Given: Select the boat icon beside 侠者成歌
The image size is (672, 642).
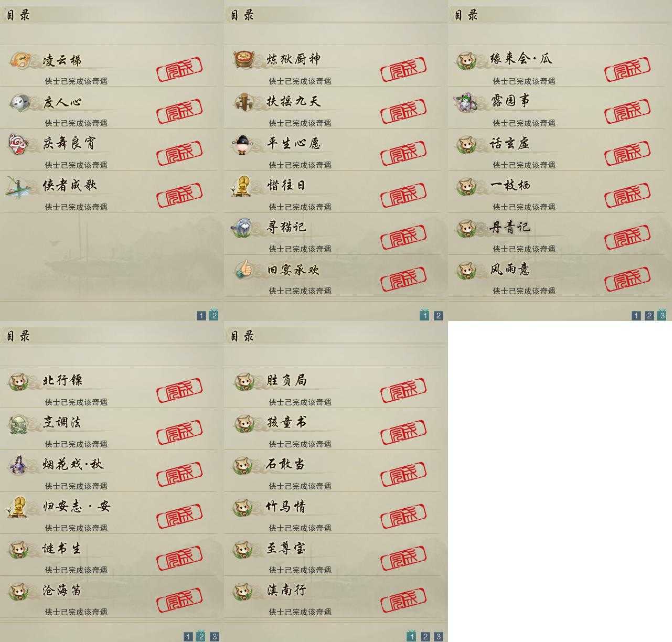Looking at the screenshot, I should [x=17, y=186].
